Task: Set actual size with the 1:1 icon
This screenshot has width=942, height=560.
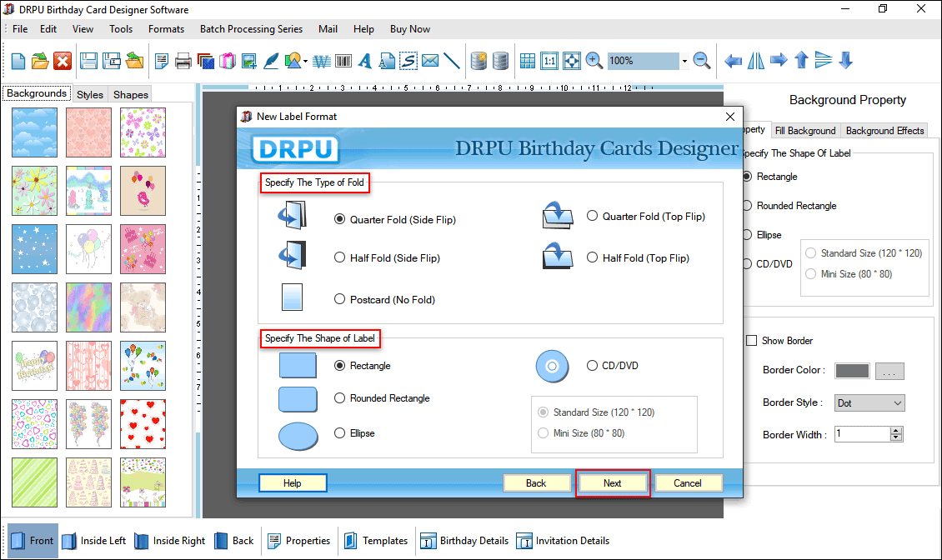Action: tap(549, 61)
